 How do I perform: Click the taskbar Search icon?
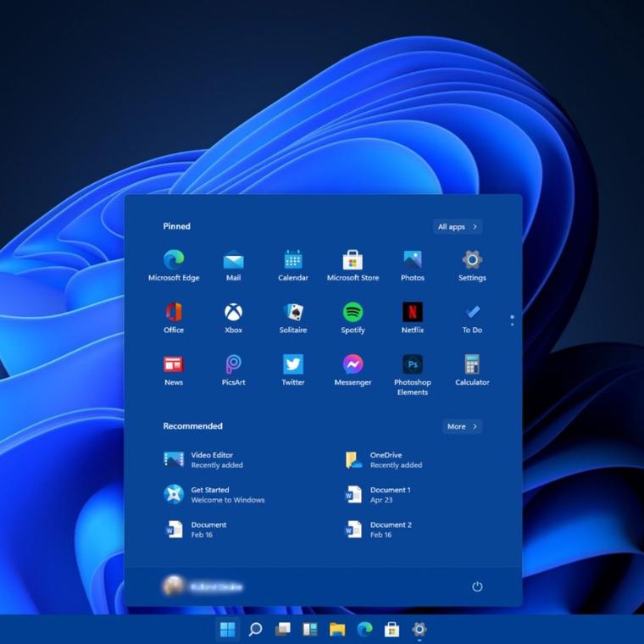pyautogui.click(x=255, y=629)
